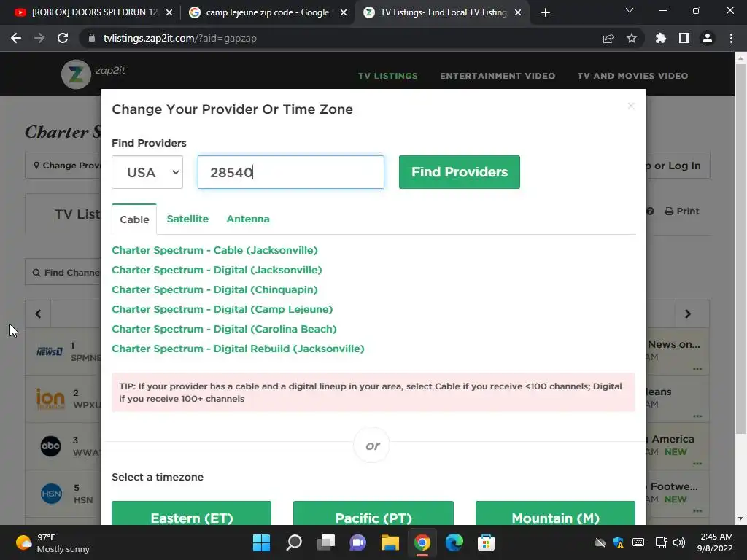This screenshot has width=747, height=560.
Task: Reload the page with the refresh icon
Action: pos(63,38)
